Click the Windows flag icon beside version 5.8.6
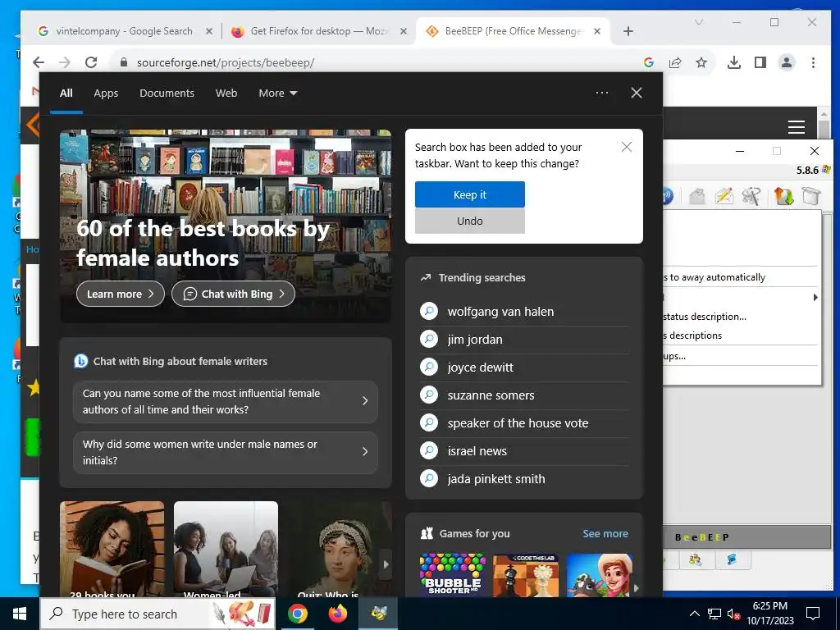 [826, 170]
